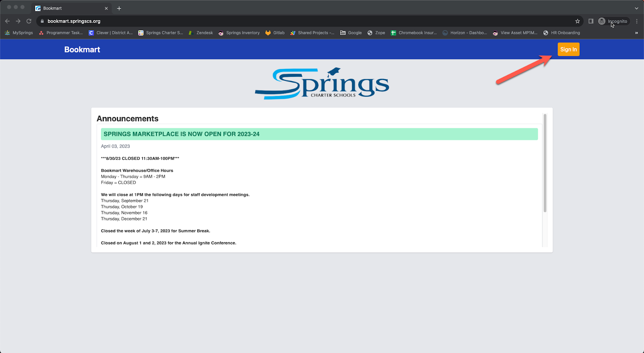The image size is (644, 353).
Task: Go to the Bookmart home title link
Action: click(82, 49)
